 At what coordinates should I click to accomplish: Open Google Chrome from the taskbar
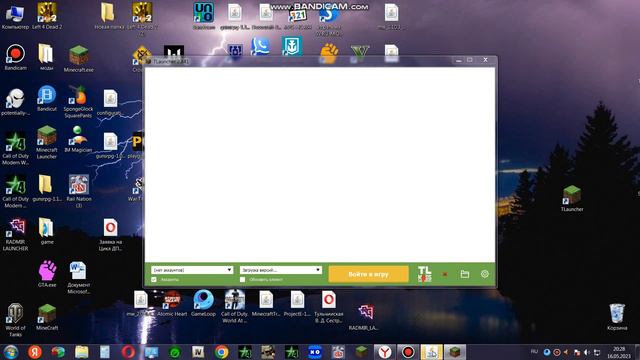221,352
